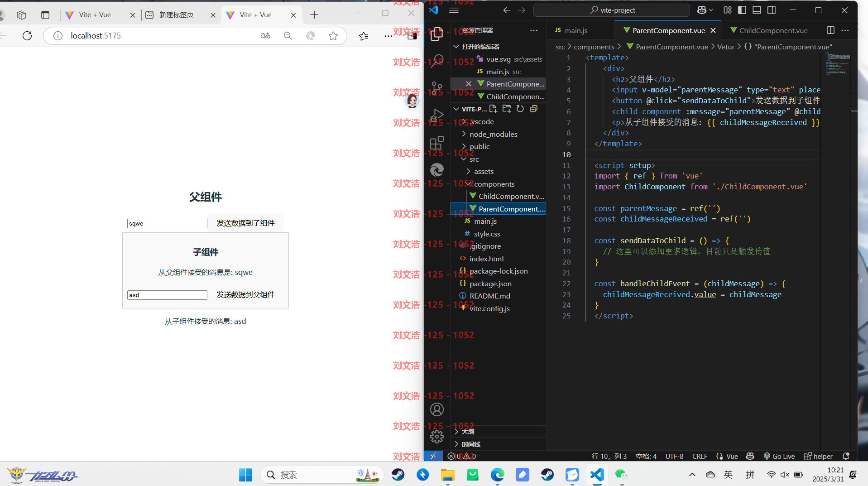The width and height of the screenshot is (868, 486).
Task: Expand the assets folder
Action: point(498,172)
